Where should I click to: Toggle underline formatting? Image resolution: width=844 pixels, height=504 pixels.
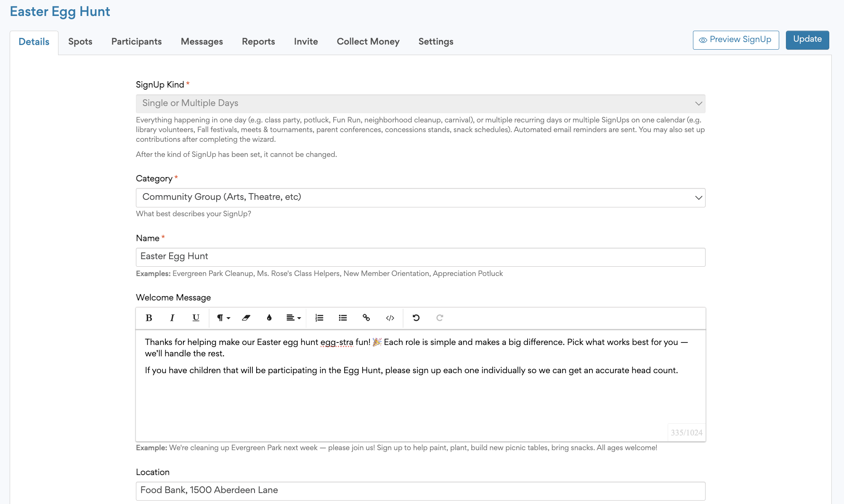point(195,318)
